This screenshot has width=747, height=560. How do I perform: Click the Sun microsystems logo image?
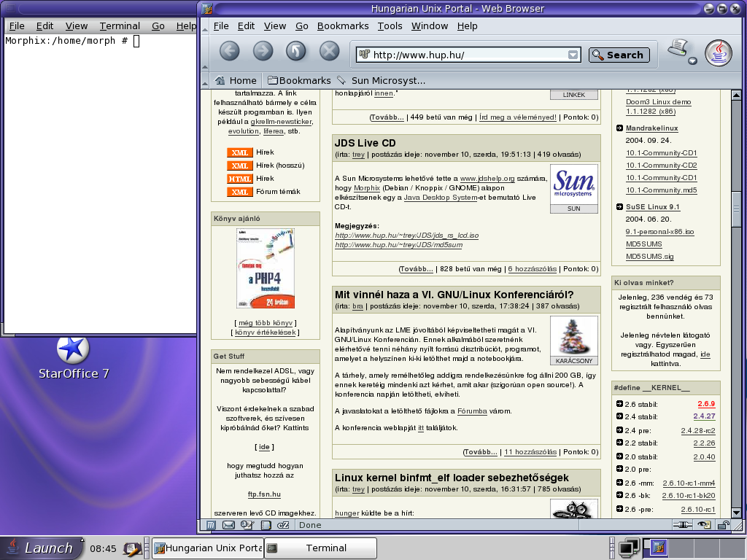(573, 184)
